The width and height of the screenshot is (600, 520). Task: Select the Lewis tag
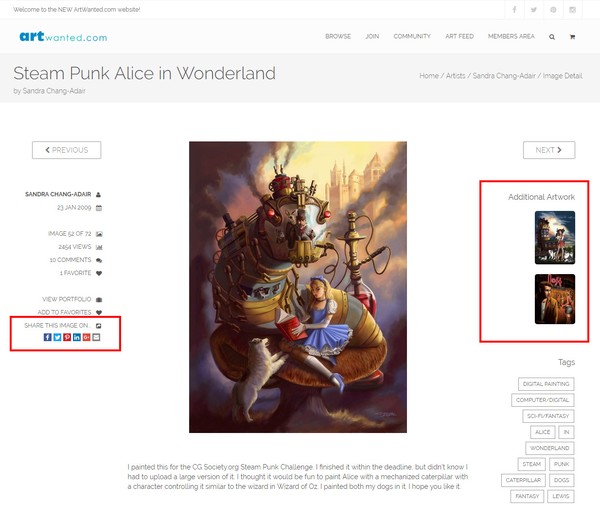(x=561, y=496)
